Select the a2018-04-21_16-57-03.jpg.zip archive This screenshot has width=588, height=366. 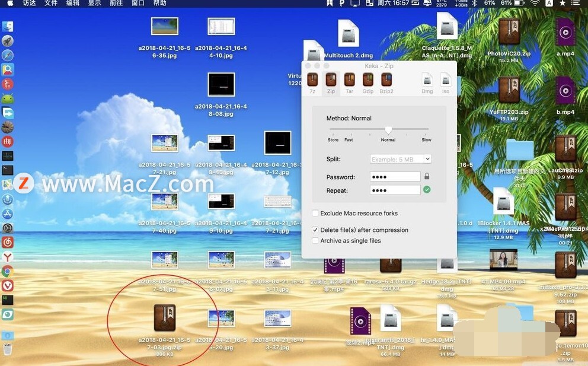pyautogui.click(x=165, y=317)
